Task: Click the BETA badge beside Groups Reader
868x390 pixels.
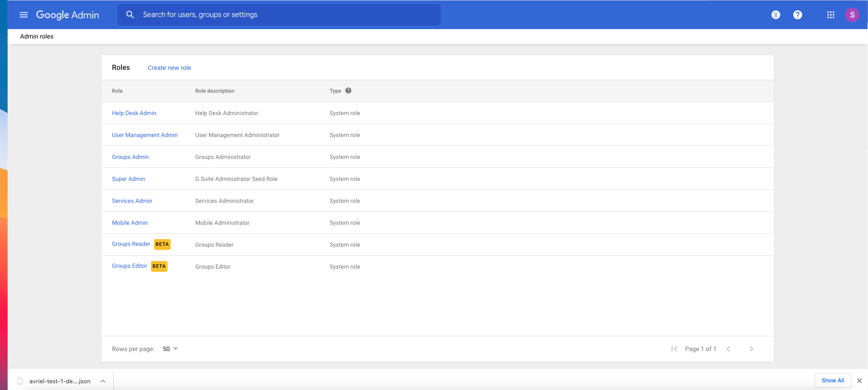Action: pyautogui.click(x=162, y=244)
